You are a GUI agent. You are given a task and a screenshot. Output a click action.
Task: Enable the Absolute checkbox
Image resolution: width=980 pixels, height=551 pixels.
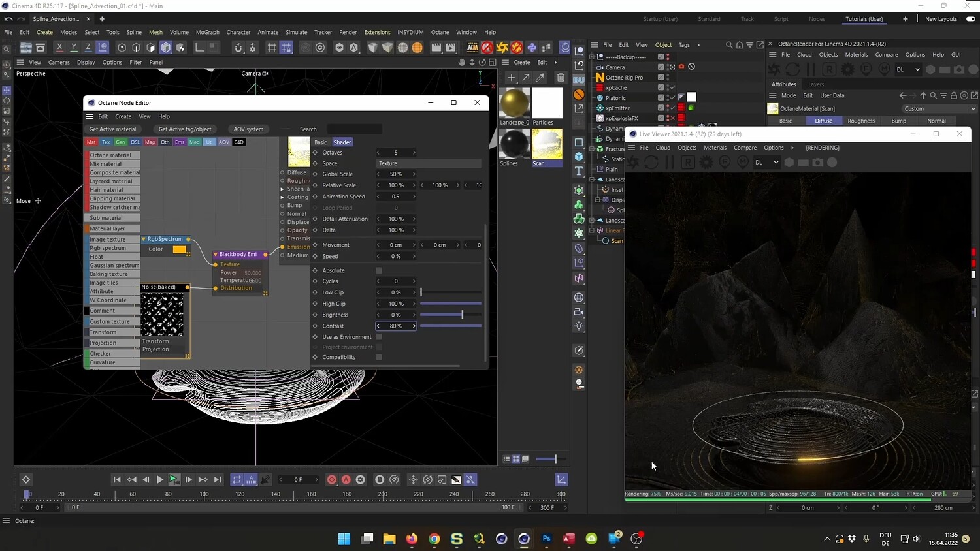[x=379, y=270]
